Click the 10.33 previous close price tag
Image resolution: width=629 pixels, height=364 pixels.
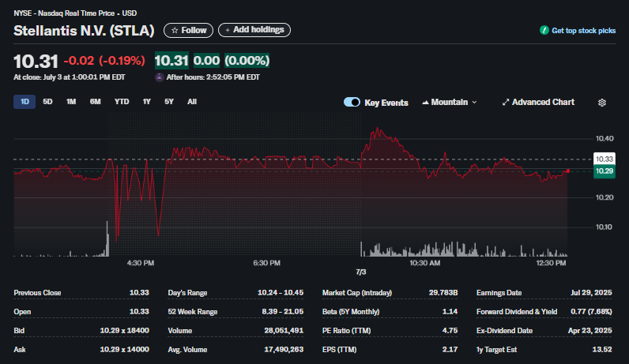click(604, 159)
